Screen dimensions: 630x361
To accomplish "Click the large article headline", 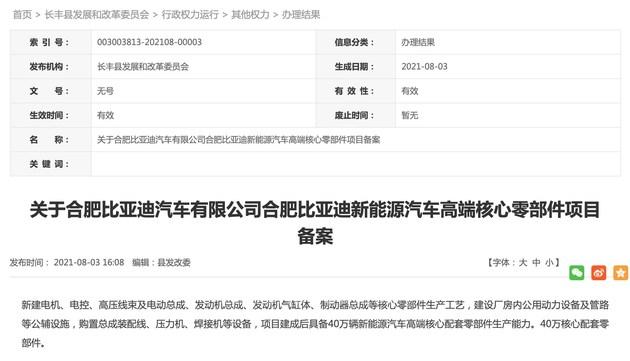I will pos(315,222).
